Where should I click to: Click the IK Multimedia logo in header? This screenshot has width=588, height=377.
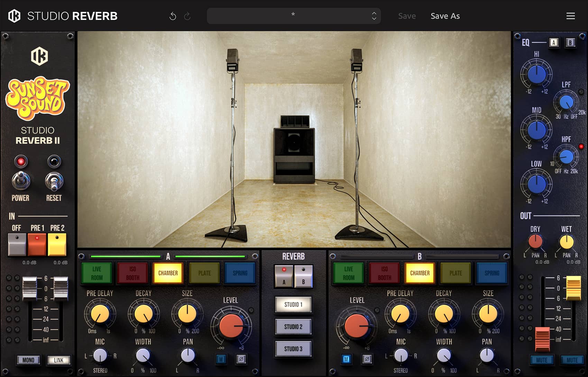[14, 16]
